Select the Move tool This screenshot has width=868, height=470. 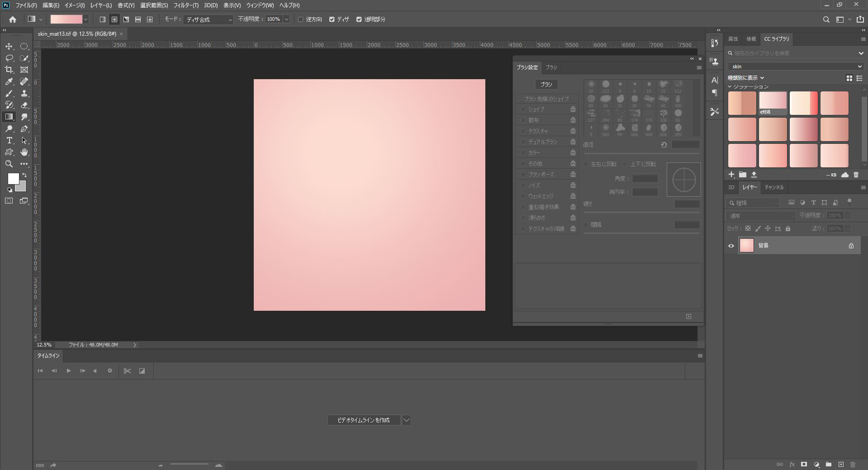(9, 46)
